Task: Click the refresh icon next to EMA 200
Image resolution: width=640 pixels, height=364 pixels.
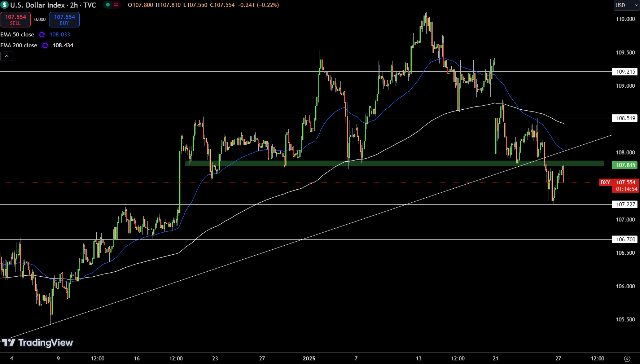Action: pyautogui.click(x=45, y=45)
